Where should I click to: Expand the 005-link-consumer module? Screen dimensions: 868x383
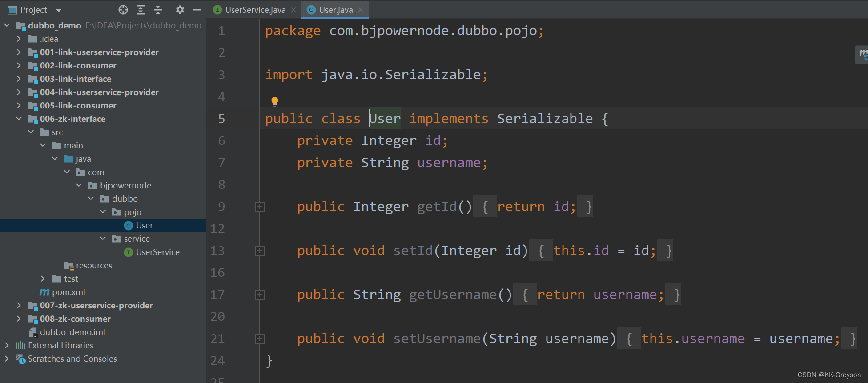pos(19,105)
